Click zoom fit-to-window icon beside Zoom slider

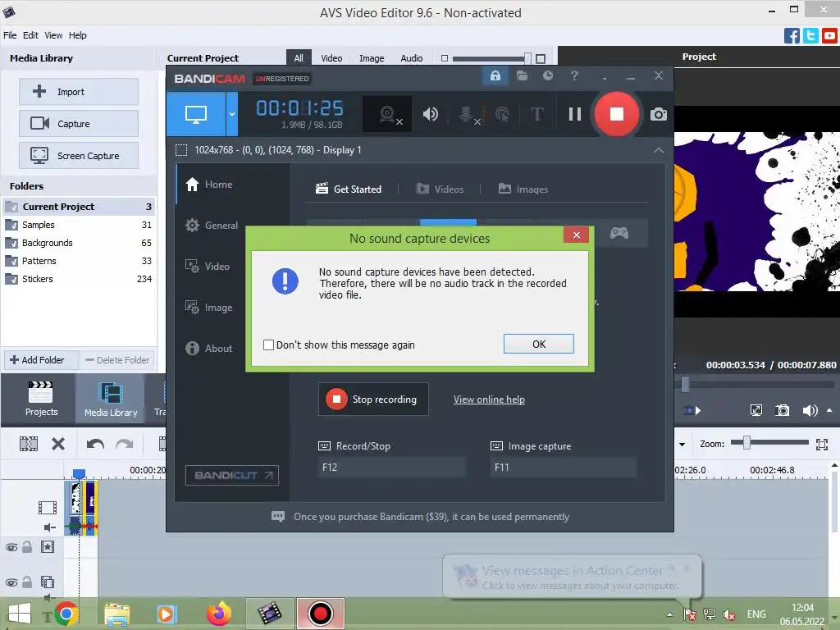tap(822, 444)
